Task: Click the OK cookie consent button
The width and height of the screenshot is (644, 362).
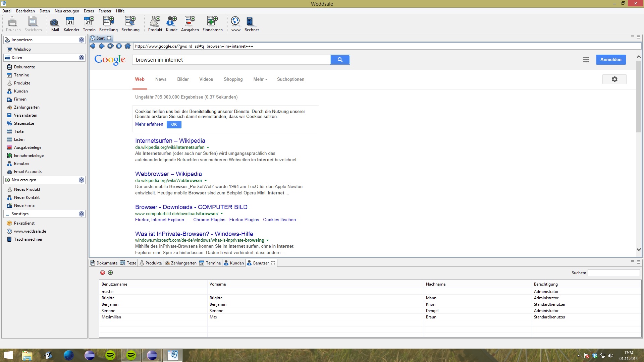Action: [x=174, y=124]
